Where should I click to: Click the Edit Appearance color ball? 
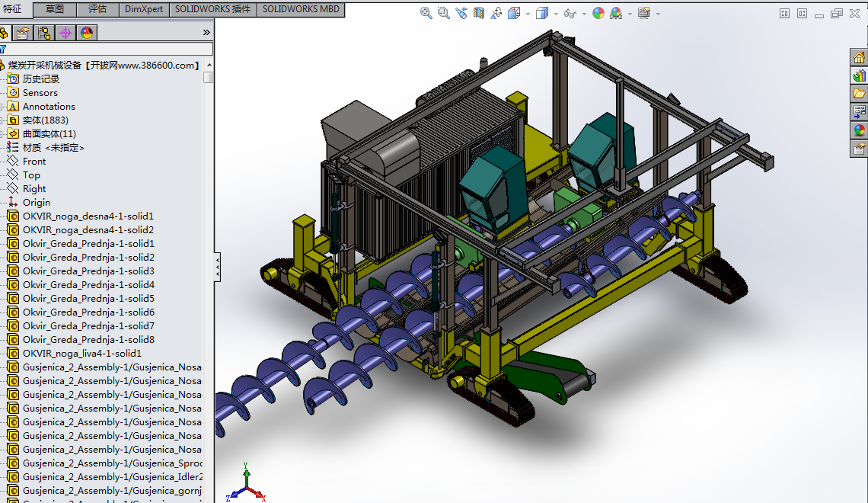click(598, 13)
